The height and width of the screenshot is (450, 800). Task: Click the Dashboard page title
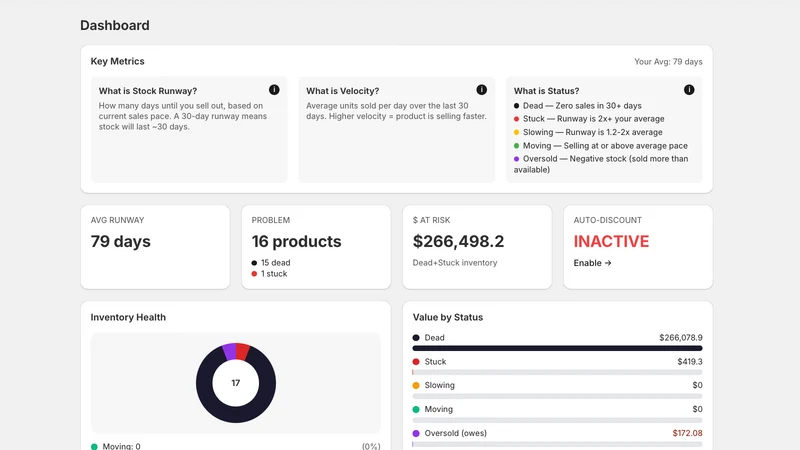[115, 26]
